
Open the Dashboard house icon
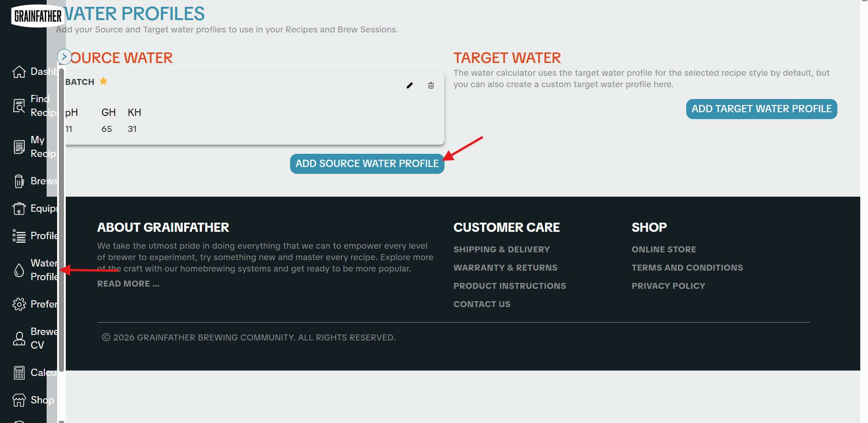point(19,72)
